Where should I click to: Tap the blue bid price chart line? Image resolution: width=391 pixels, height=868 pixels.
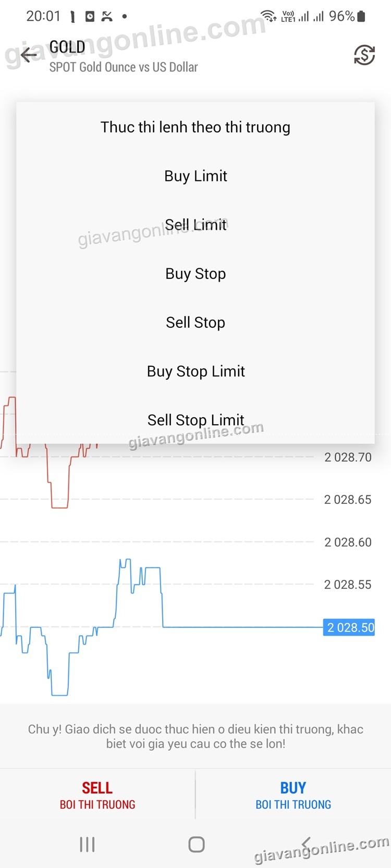[x=235, y=627]
